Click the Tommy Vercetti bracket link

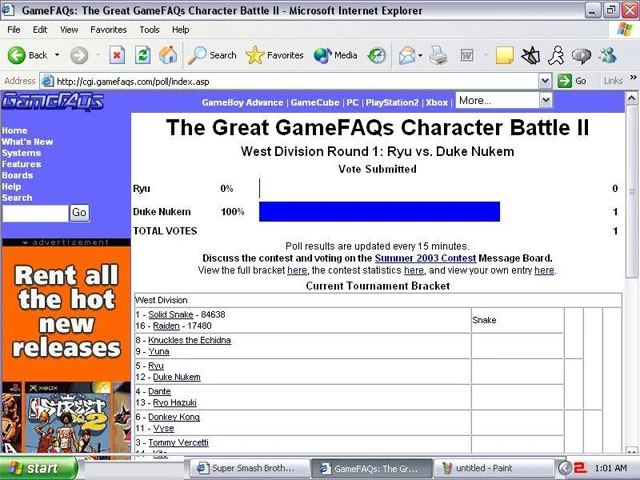tap(178, 442)
